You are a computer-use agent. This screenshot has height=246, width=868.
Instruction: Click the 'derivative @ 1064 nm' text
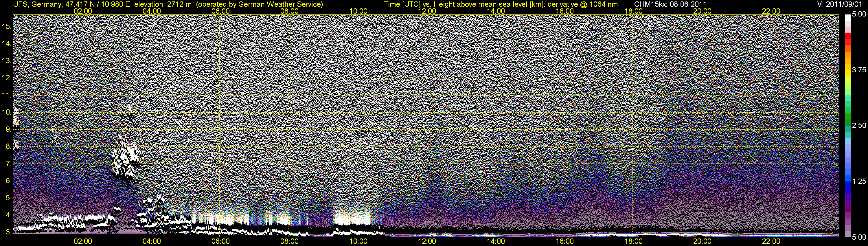[x=585, y=4]
